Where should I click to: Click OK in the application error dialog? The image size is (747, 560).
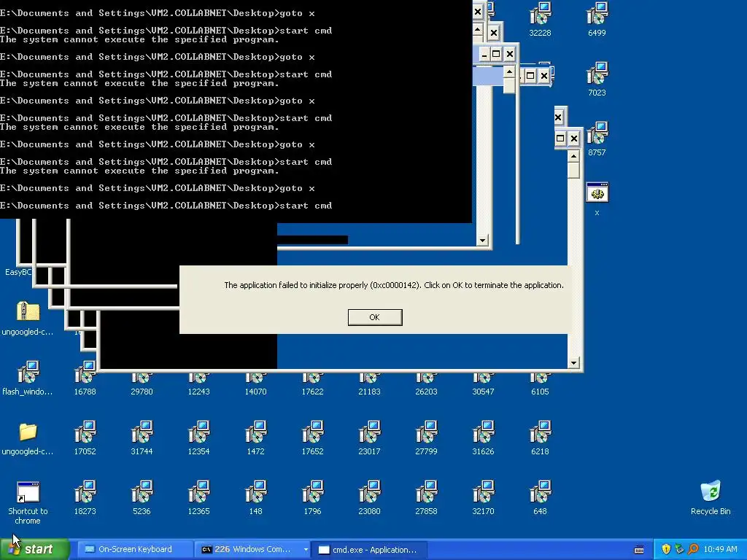tap(375, 317)
